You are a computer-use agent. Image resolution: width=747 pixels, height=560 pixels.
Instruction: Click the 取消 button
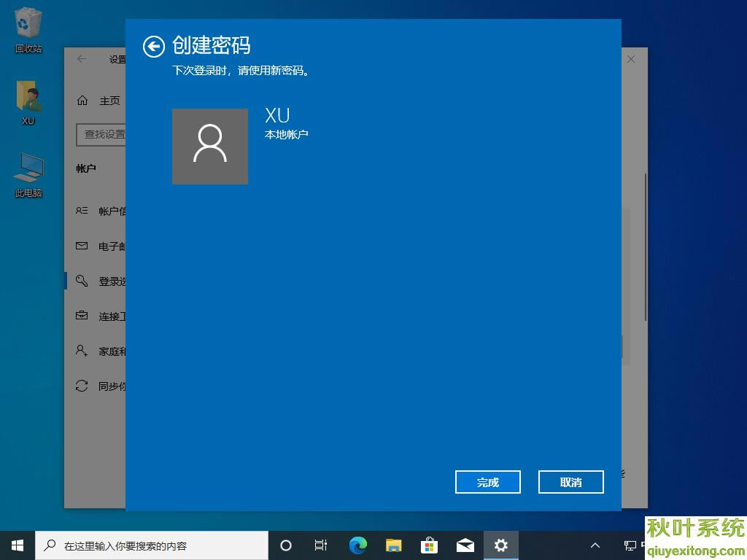click(570, 482)
